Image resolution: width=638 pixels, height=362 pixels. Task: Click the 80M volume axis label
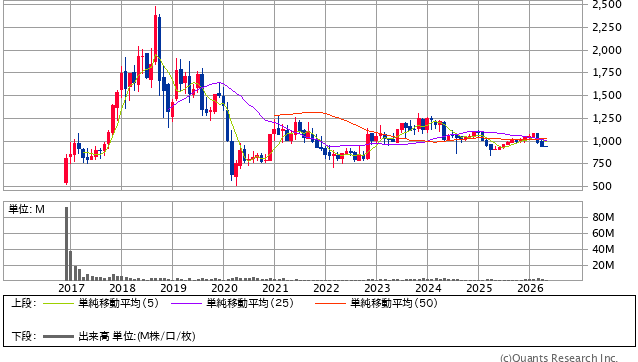point(603,217)
